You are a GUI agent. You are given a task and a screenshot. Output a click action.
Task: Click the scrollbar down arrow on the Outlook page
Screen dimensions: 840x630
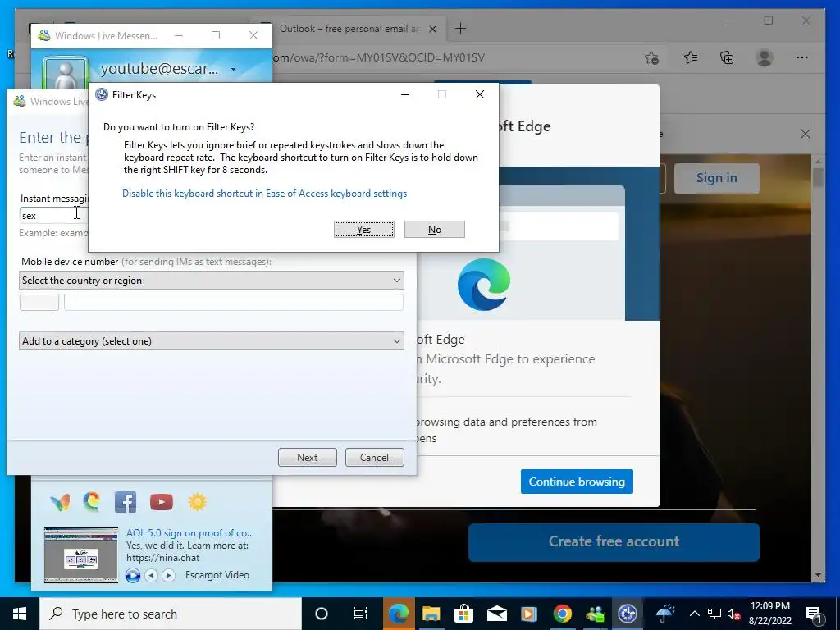pyautogui.click(x=818, y=575)
